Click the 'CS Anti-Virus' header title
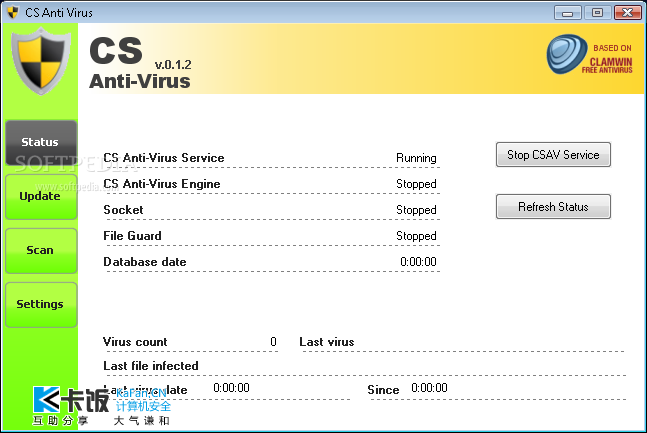The width and height of the screenshot is (647, 433). [x=140, y=63]
